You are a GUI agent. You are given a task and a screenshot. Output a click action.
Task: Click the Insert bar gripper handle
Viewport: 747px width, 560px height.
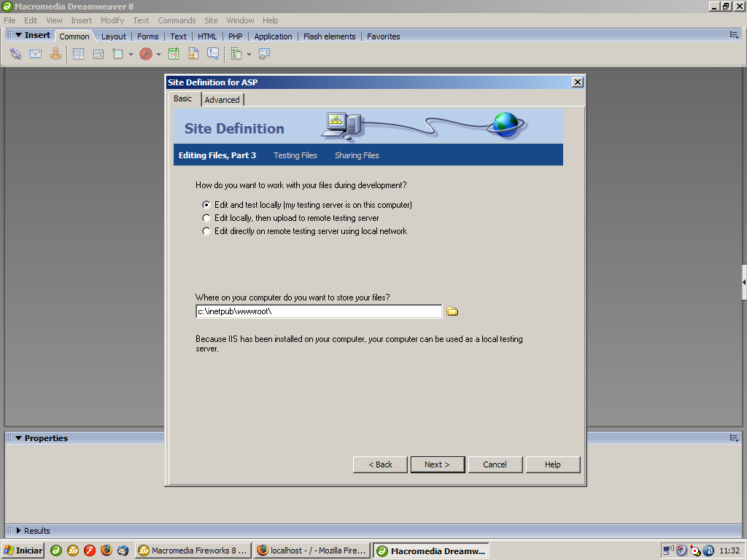(x=9, y=35)
